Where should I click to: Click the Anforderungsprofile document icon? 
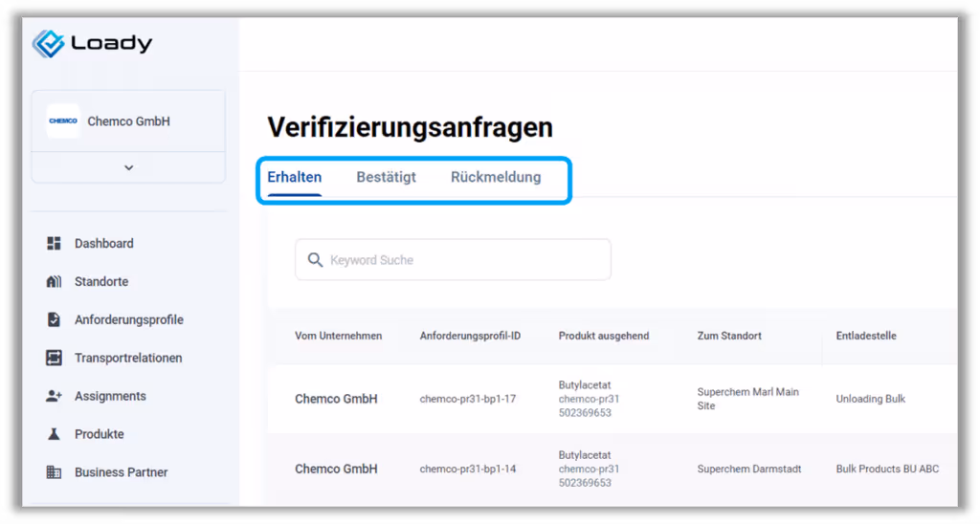click(x=54, y=319)
